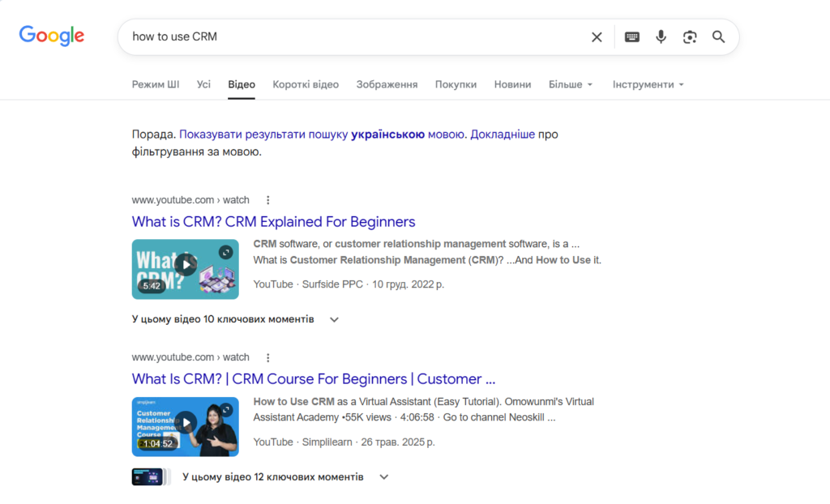Open search by image camera icon
830x504 pixels.
[x=690, y=36]
